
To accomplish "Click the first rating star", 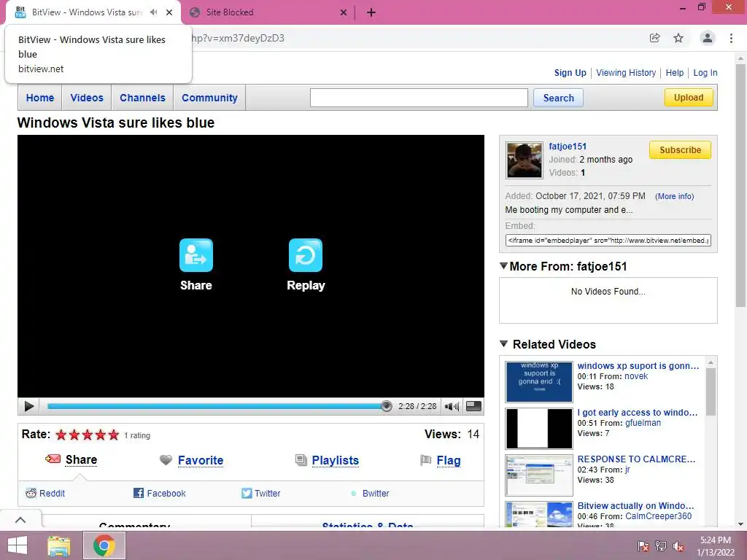I will [x=61, y=435].
